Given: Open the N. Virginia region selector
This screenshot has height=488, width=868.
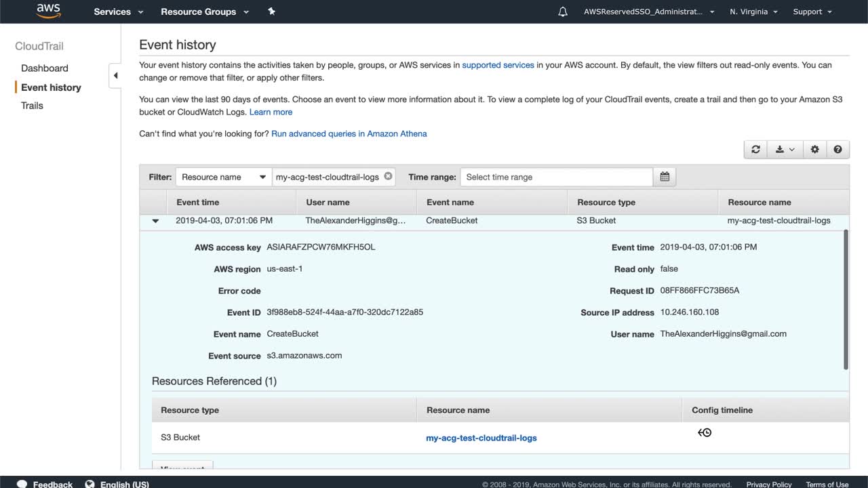Looking at the screenshot, I should [x=753, y=12].
